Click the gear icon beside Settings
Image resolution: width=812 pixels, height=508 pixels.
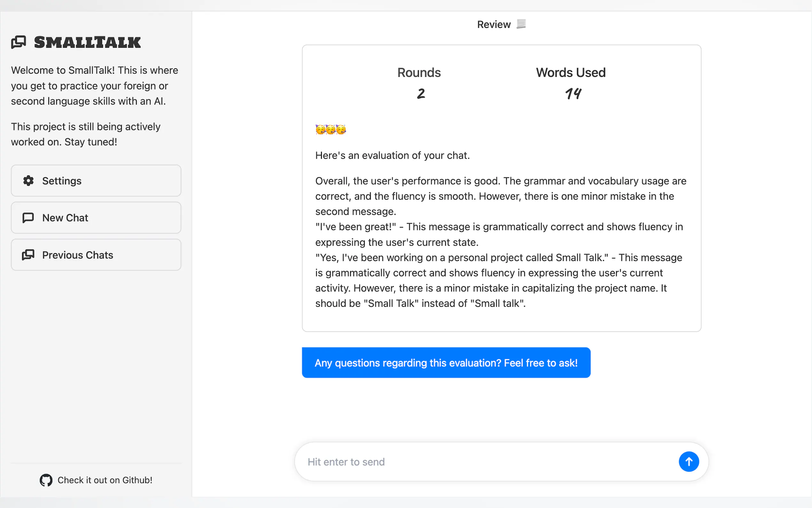point(28,181)
